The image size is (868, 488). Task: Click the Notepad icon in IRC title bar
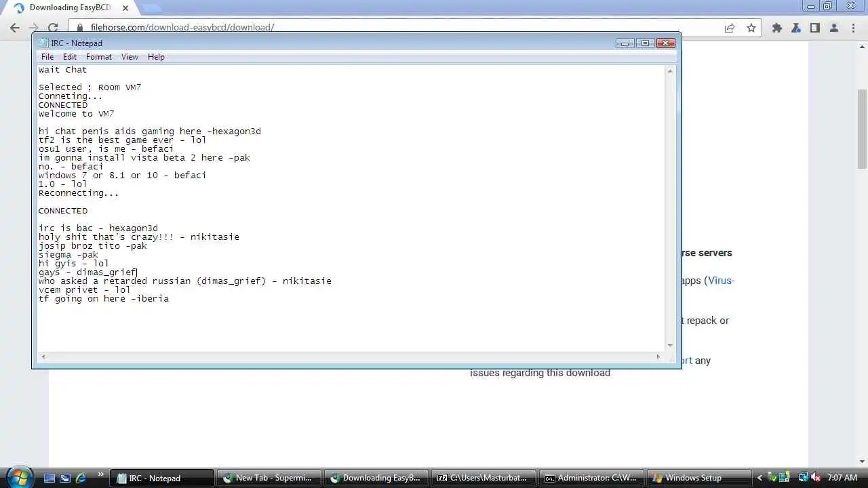[44, 43]
